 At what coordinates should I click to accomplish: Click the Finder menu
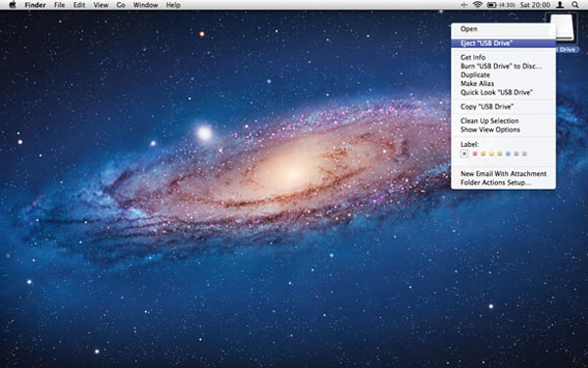(x=35, y=5)
